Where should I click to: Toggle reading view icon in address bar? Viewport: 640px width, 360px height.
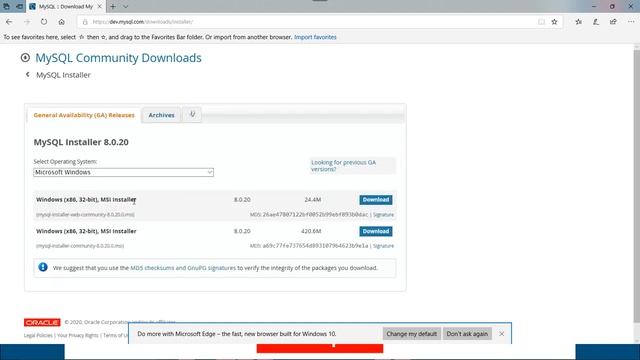541,22
